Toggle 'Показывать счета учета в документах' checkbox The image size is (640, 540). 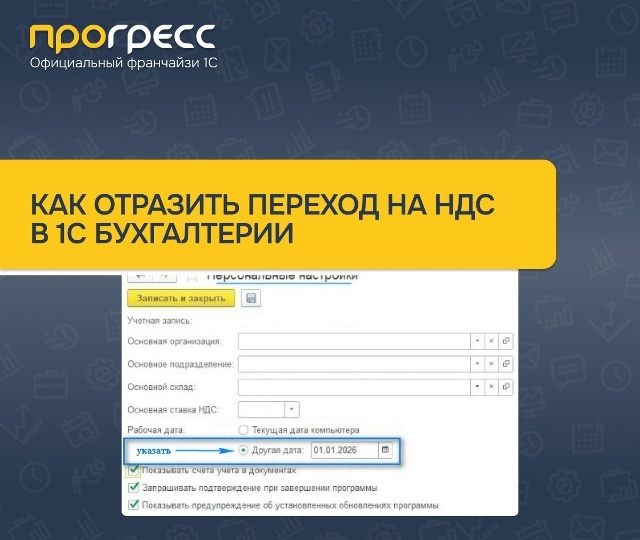pyautogui.click(x=133, y=470)
